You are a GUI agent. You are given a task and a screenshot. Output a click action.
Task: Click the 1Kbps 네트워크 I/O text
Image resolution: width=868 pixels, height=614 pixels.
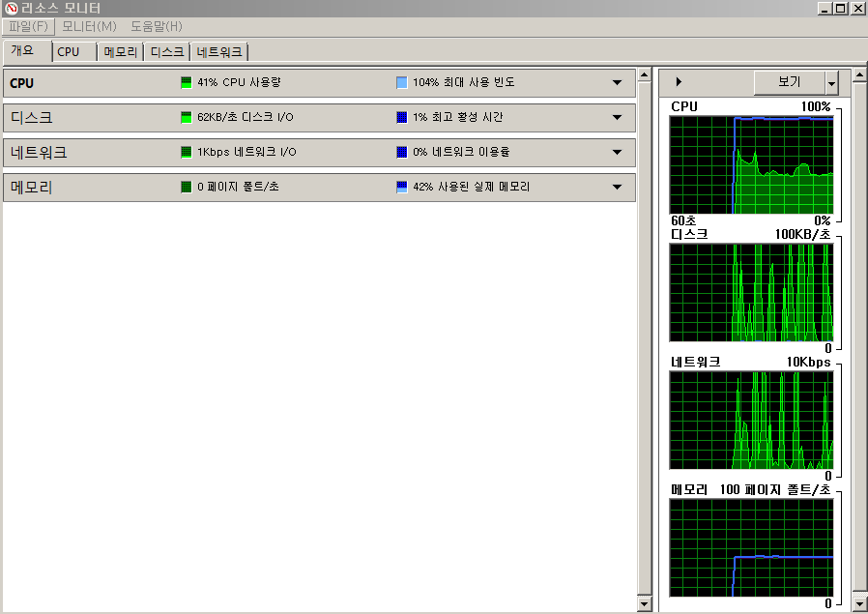click(246, 152)
